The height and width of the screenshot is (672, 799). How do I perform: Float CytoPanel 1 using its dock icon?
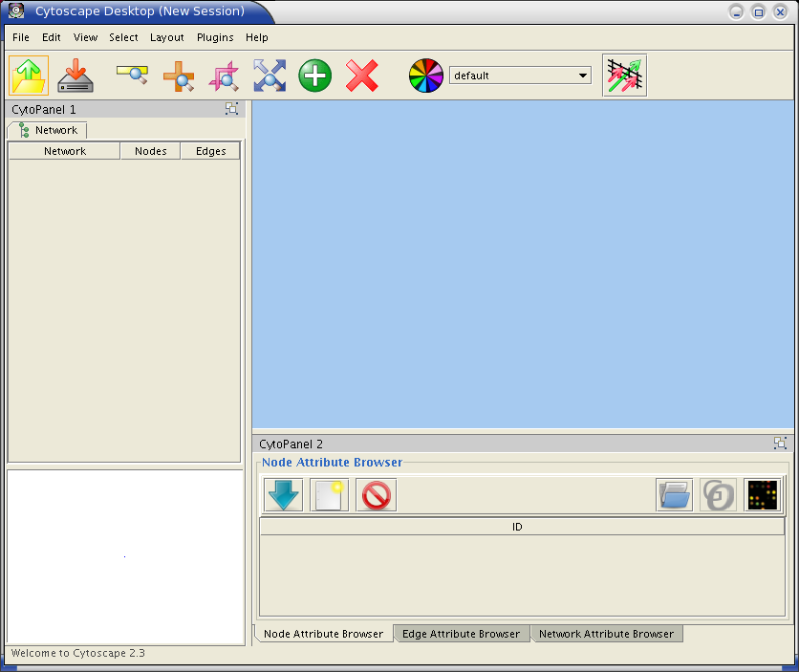coord(231,109)
